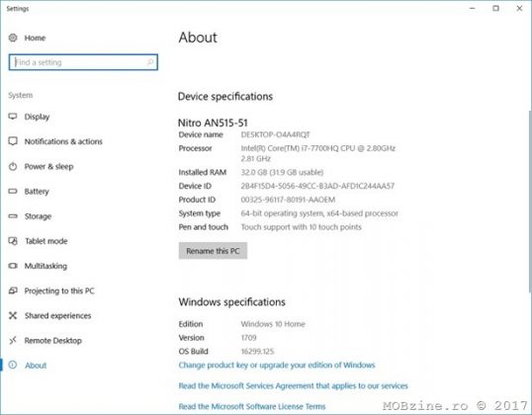The image size is (532, 415).
Task: Open the Multitasking icon
Action: [13, 266]
